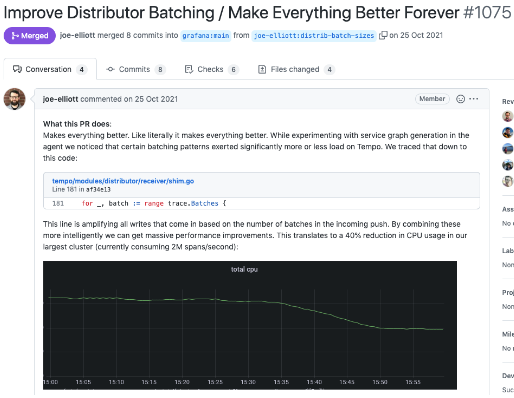Add a reaction with the smiley icon
This screenshot has width=514, height=398.
(460, 99)
